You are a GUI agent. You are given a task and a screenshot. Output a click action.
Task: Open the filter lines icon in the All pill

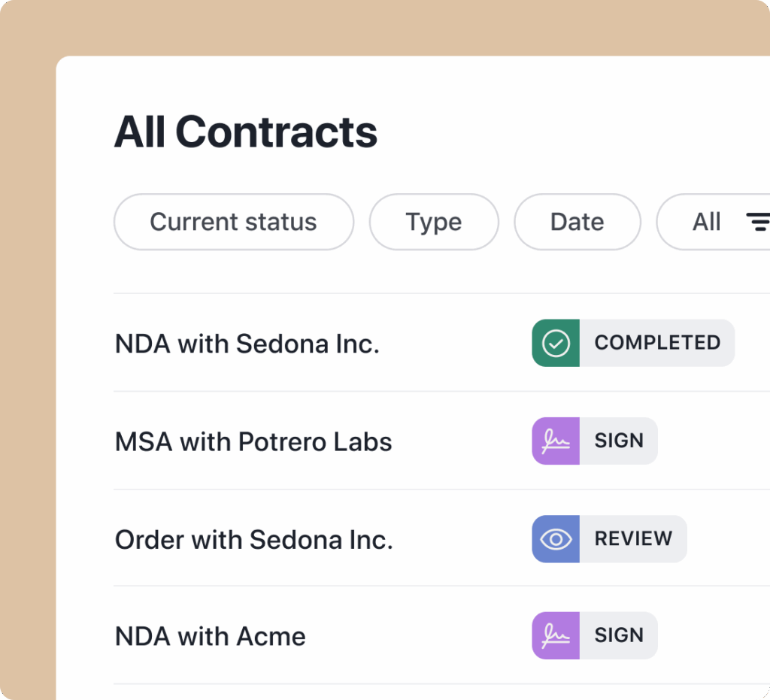point(759,222)
